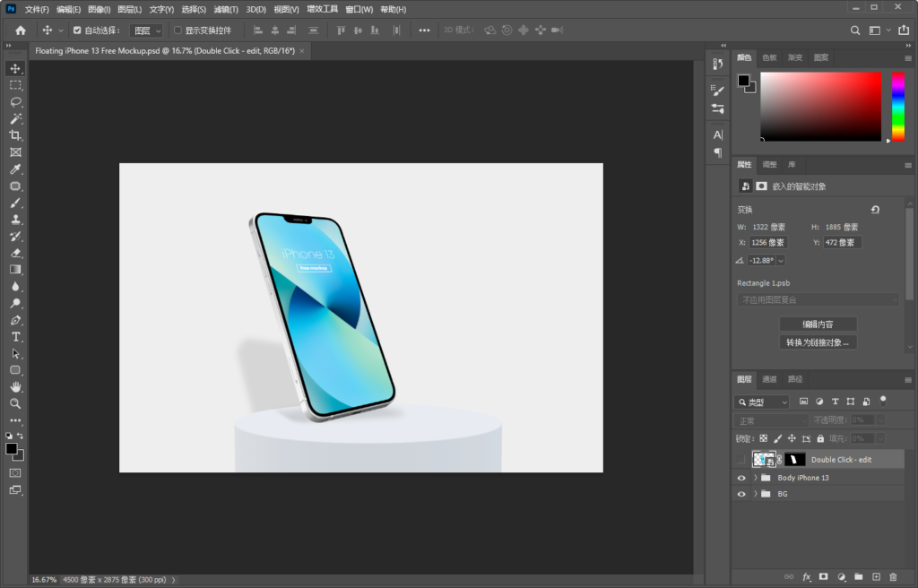Add a layer mask button
Viewport: 918px width, 588px height.
pos(824,577)
